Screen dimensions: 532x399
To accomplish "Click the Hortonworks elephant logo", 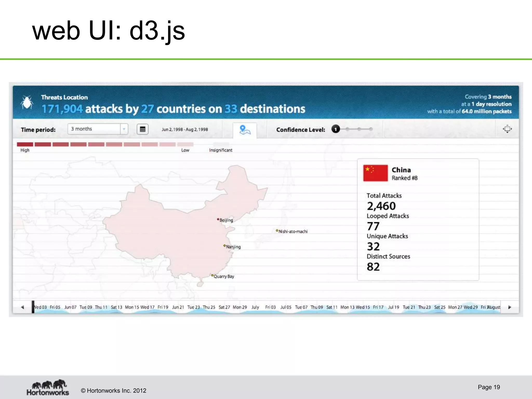I will tap(48, 387).
